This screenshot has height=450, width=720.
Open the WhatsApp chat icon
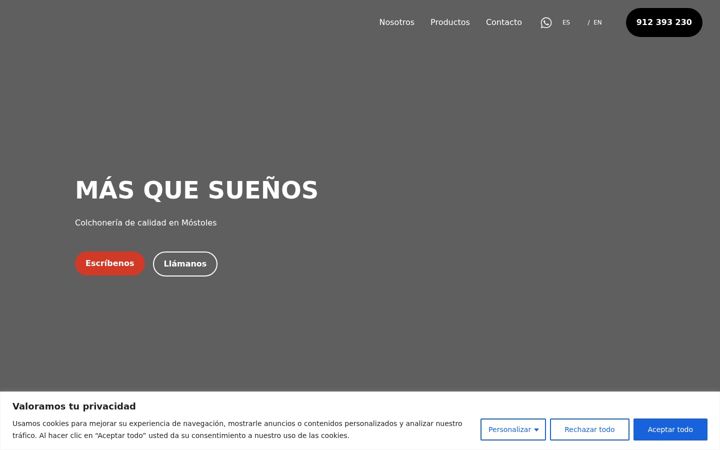[546, 22]
